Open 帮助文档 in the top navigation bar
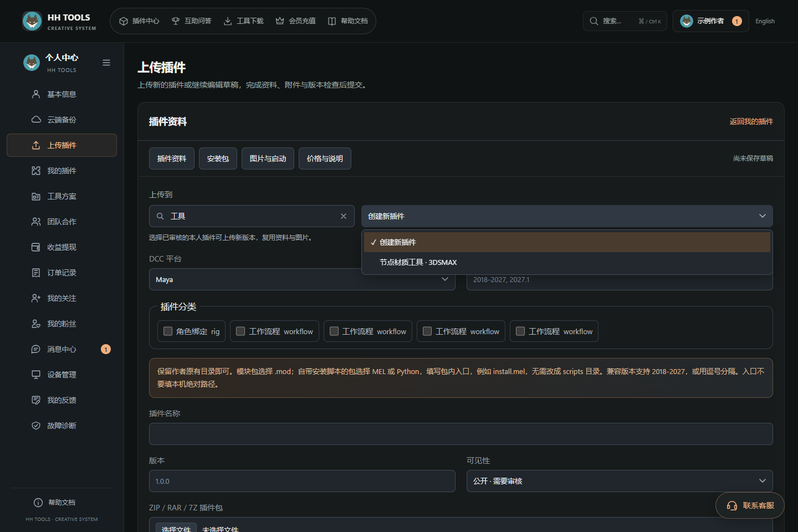798x532 pixels. pyautogui.click(x=347, y=21)
